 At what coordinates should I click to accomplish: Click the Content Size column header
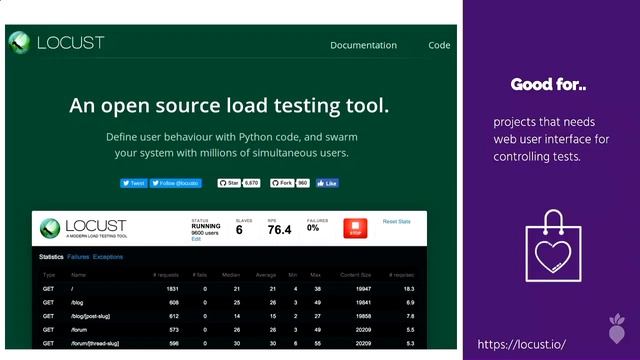356,275
